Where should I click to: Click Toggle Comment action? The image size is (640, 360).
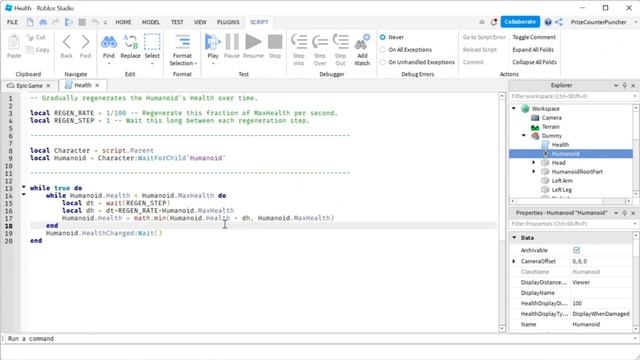tap(534, 37)
